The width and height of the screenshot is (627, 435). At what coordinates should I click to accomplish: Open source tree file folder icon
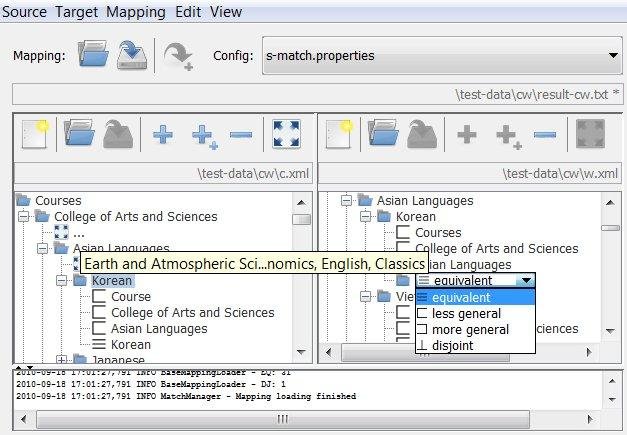click(79, 133)
